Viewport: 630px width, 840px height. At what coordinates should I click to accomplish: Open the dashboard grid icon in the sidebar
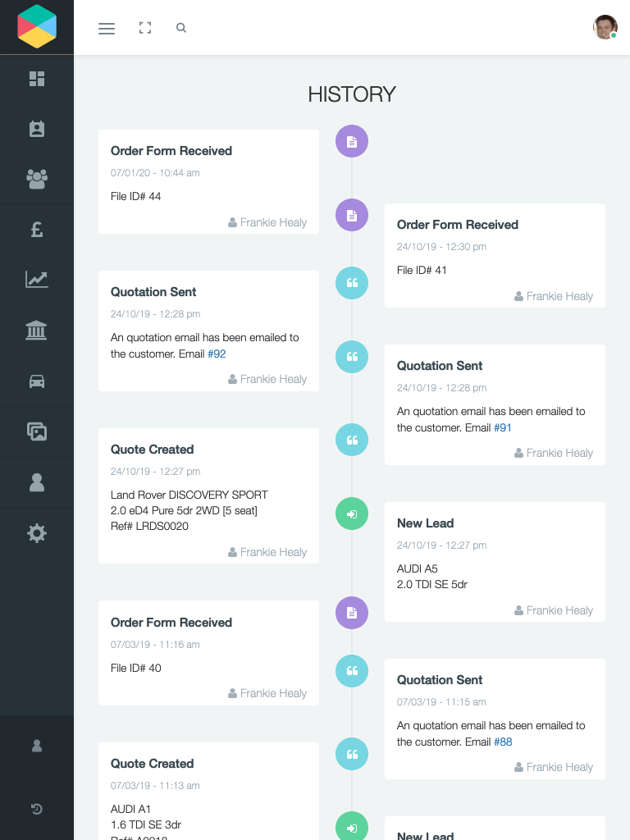click(x=36, y=80)
